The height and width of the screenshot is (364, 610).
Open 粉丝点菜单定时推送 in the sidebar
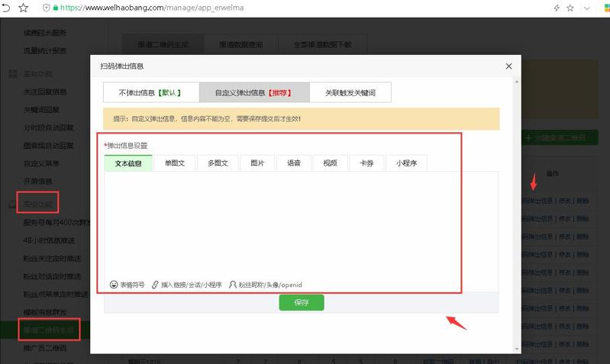coord(56,295)
